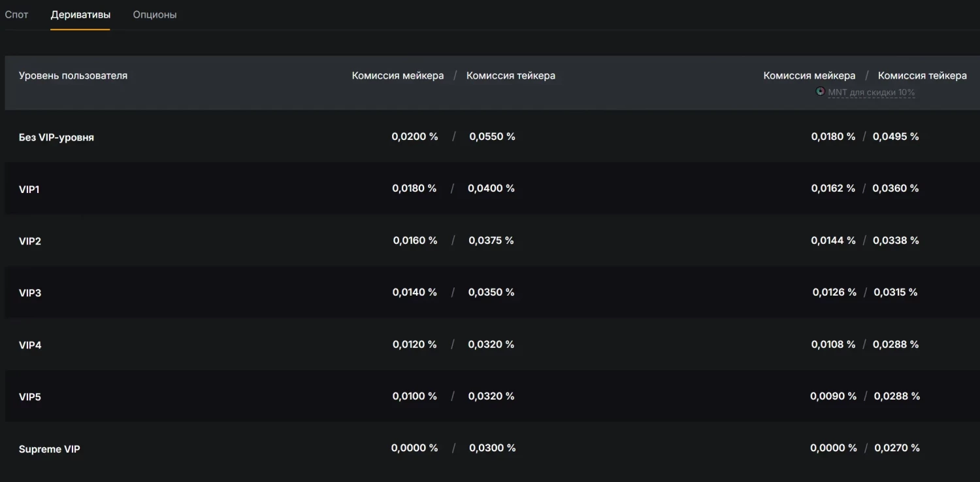Image resolution: width=980 pixels, height=482 pixels.
Task: Select the VIP5 row label
Action: 30,397
